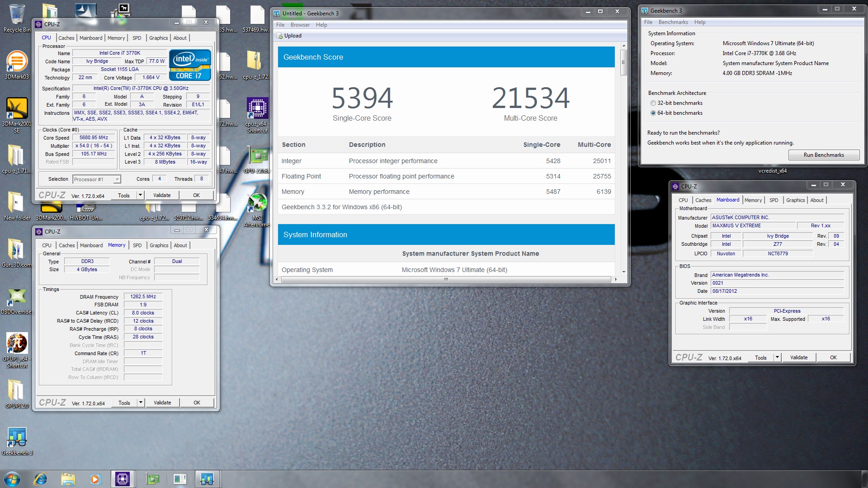Image resolution: width=868 pixels, height=488 pixels.
Task: Open the GPUPI_x64 Shortcut icon
Action: (x=17, y=350)
